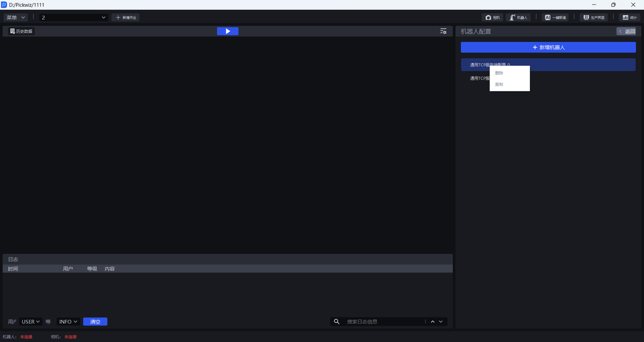Viewport: 644px width, 342px height.
Task: Open the statistics (统计) chart view
Action: pos(629,18)
